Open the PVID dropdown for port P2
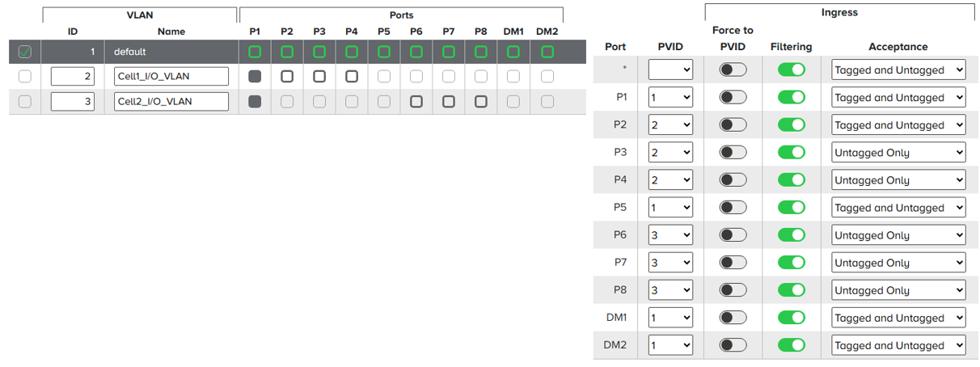The width and height of the screenshot is (980, 367). click(x=670, y=124)
